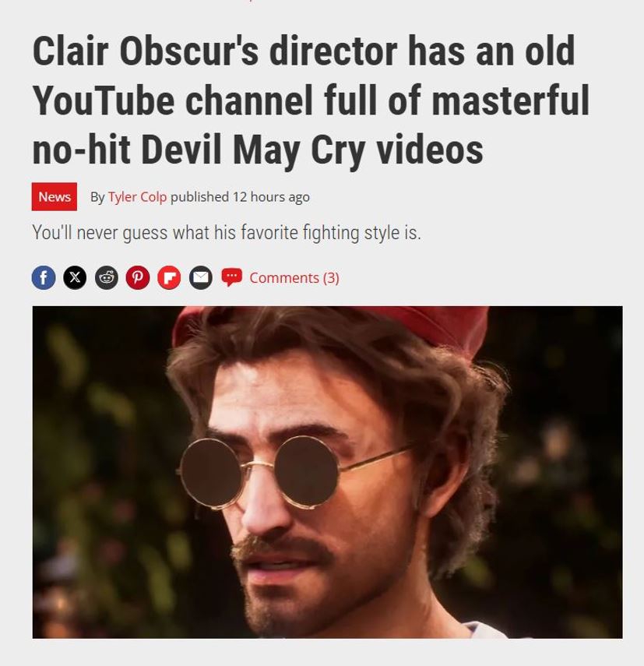Open the hero image of the bearded character
644x666 pixels.
tap(327, 472)
